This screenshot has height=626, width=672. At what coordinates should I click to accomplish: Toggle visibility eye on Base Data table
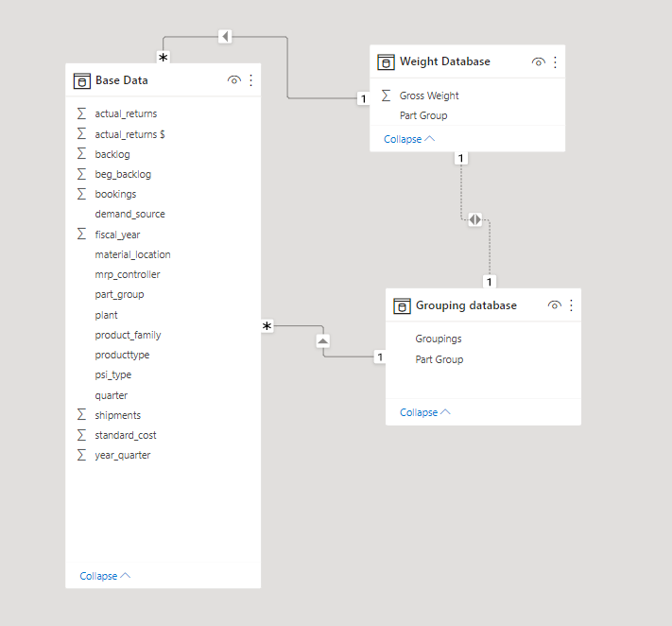(x=234, y=80)
